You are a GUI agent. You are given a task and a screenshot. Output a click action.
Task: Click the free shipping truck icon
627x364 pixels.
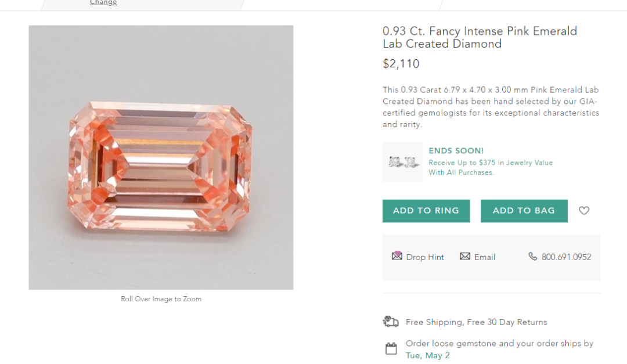(x=391, y=322)
